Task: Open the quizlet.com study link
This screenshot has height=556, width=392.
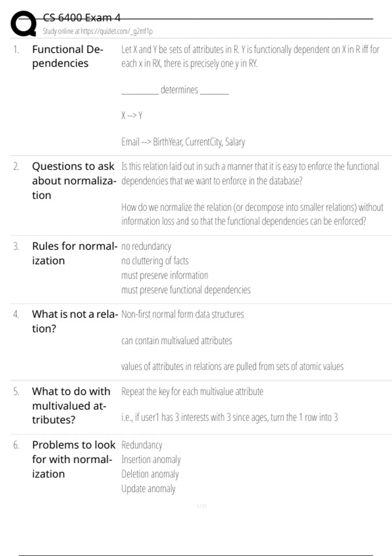Action: tap(97, 31)
